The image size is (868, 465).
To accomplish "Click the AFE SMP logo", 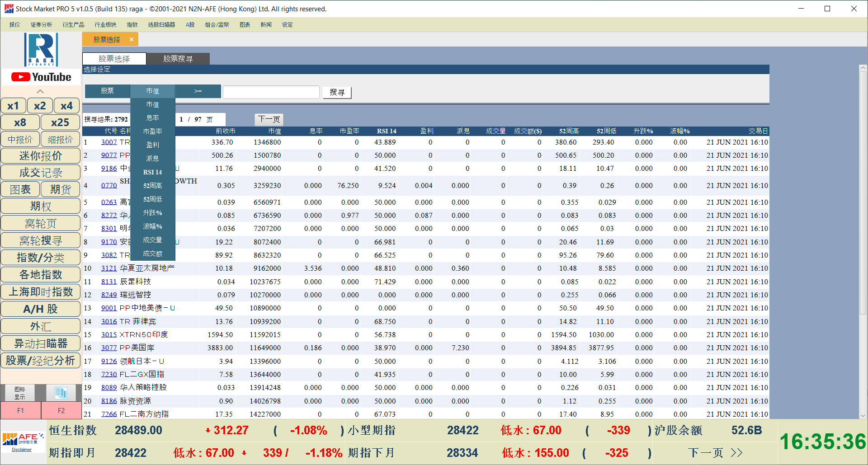I will (23, 439).
